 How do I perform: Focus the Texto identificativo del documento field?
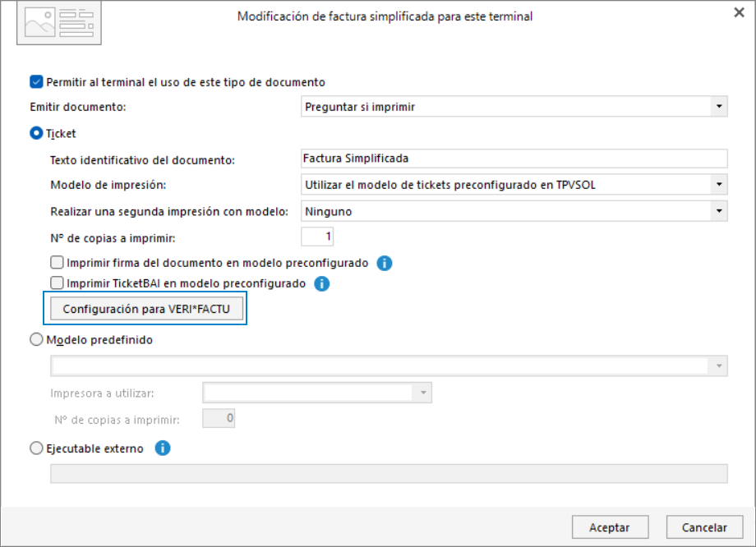514,159
